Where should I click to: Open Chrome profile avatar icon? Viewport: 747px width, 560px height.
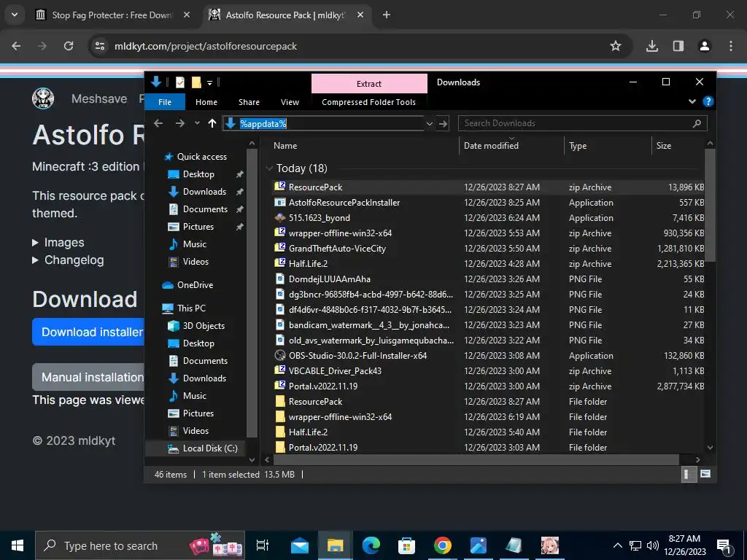pyautogui.click(x=704, y=46)
